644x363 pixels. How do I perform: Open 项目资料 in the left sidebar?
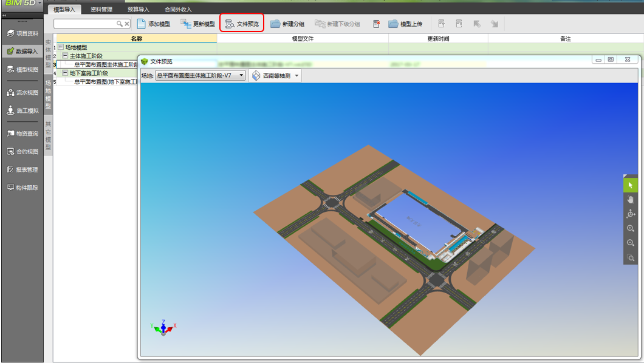(22, 33)
